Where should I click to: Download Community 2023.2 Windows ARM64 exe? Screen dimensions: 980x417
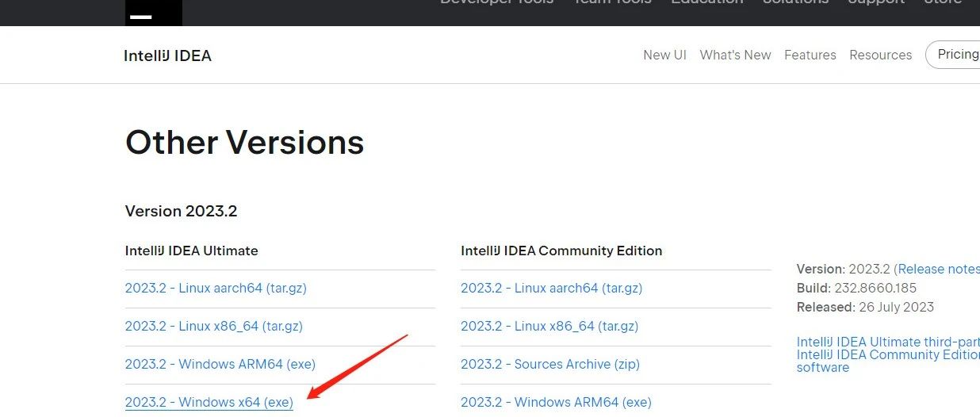[556, 402]
